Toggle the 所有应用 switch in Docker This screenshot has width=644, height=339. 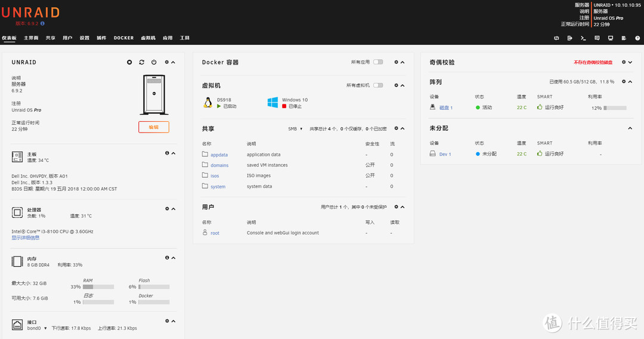tap(378, 62)
